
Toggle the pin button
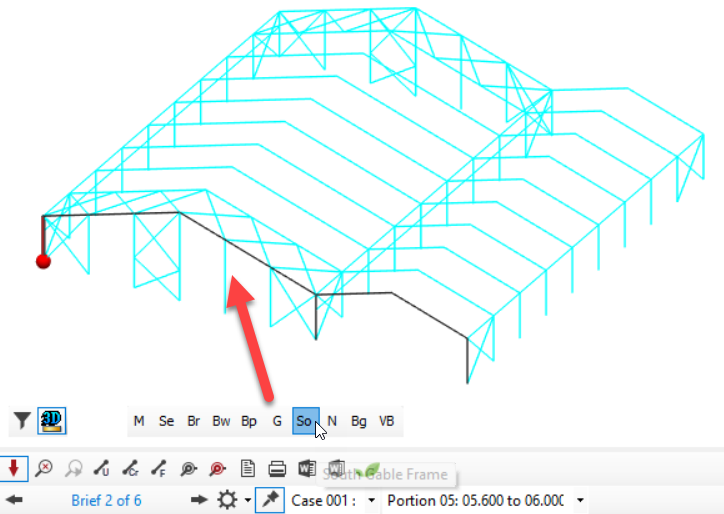270,500
